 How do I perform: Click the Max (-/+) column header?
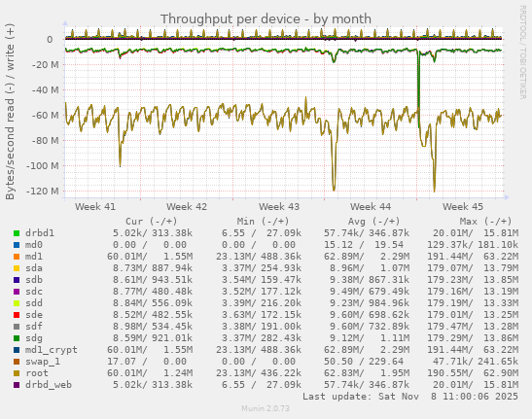[485, 222]
